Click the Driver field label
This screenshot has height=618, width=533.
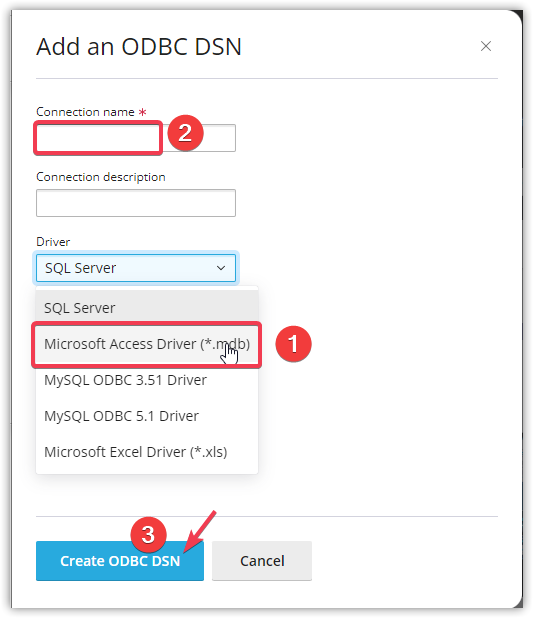[53, 242]
